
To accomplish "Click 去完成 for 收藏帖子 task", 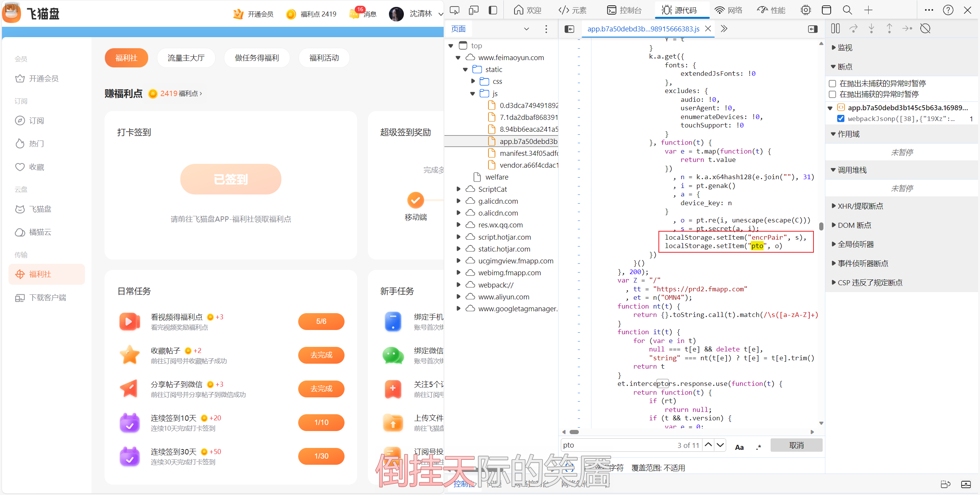I will coord(321,355).
